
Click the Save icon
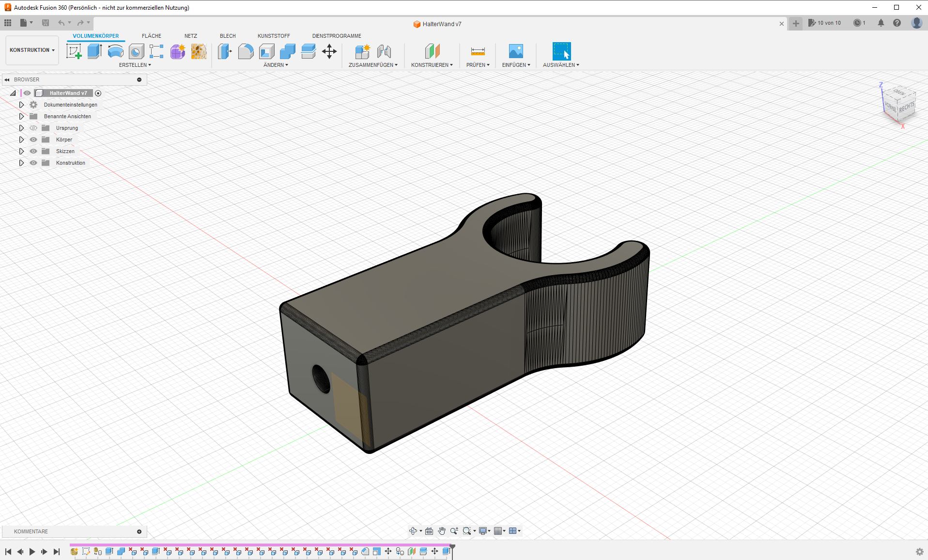pyautogui.click(x=46, y=23)
